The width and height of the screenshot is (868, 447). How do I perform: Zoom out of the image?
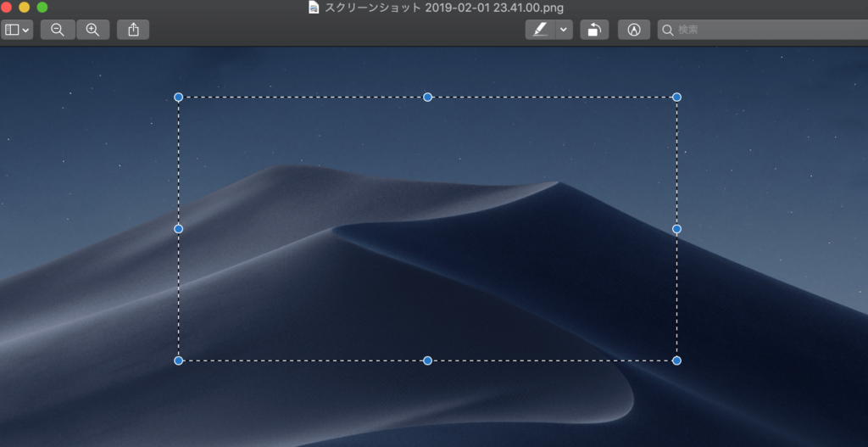point(58,30)
